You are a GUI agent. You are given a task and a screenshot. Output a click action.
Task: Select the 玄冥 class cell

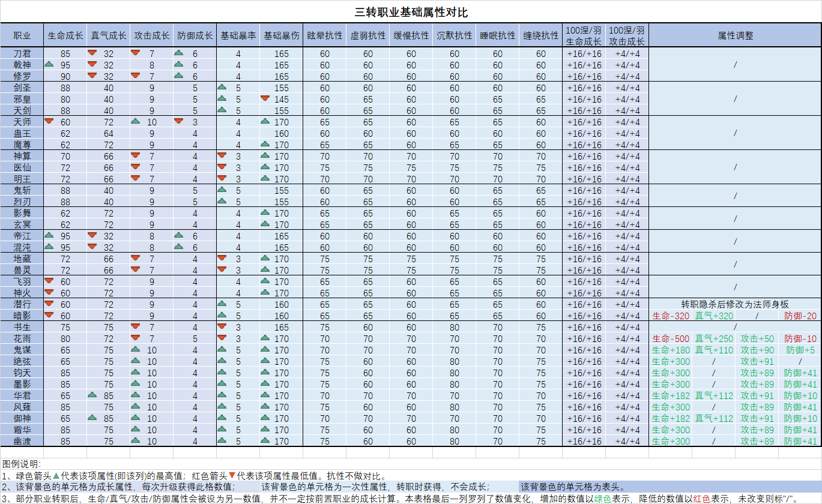pos(22,224)
